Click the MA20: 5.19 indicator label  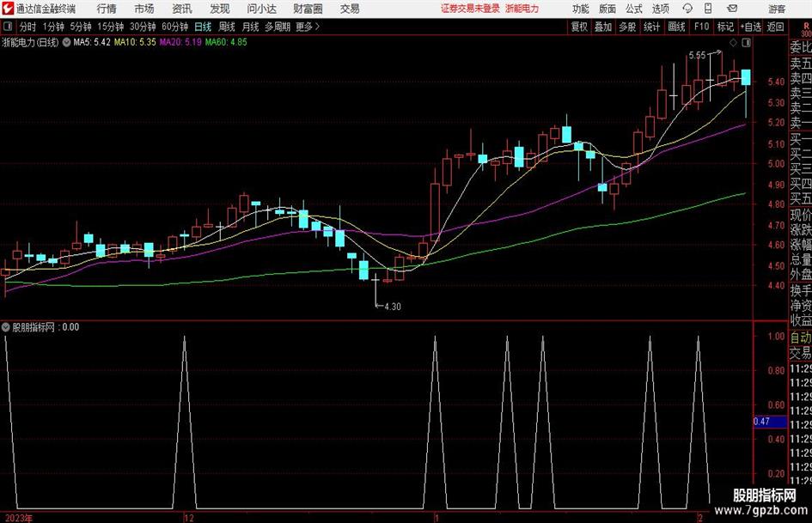click(180, 42)
